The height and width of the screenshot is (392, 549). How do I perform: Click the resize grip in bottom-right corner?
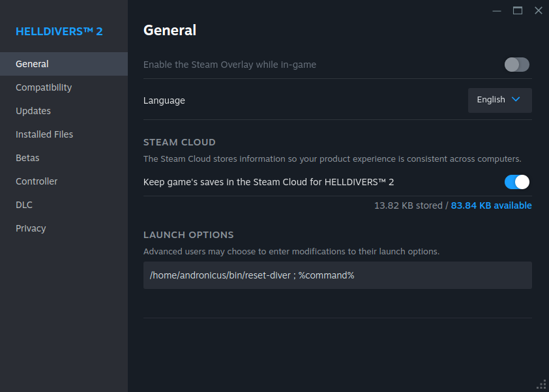coord(541,384)
